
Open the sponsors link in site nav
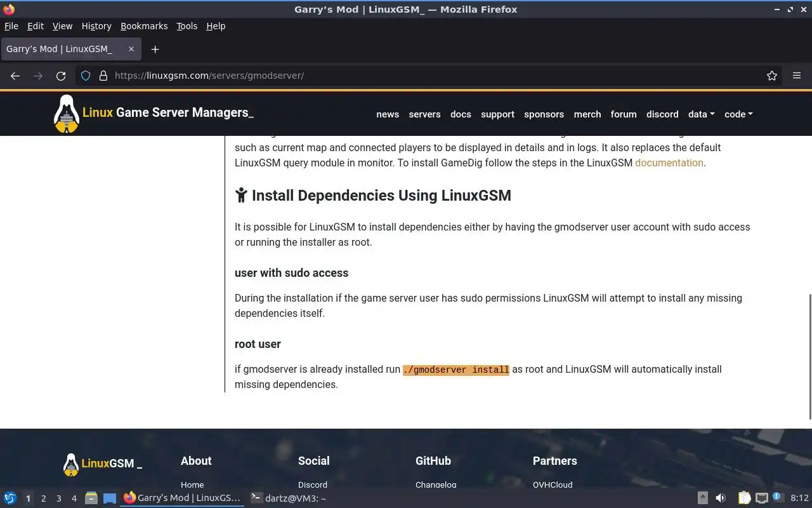click(x=544, y=114)
